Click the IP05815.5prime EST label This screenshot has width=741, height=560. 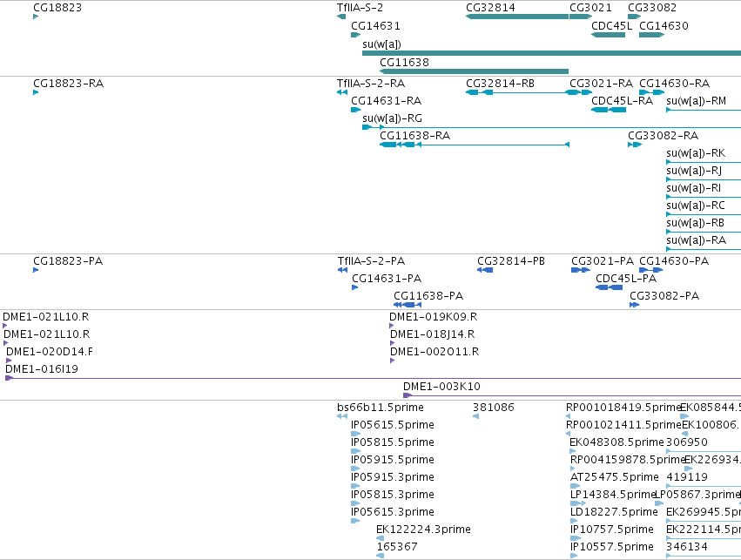tap(393, 442)
